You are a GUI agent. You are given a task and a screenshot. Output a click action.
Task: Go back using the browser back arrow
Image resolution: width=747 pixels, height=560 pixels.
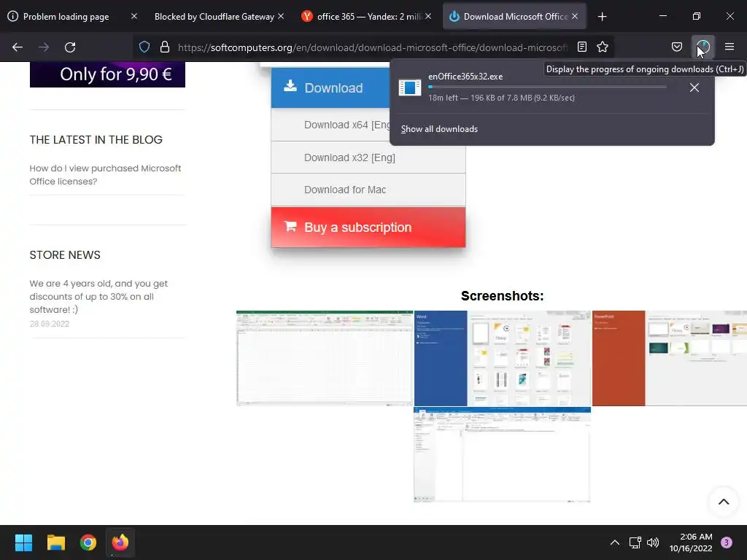[18, 47]
